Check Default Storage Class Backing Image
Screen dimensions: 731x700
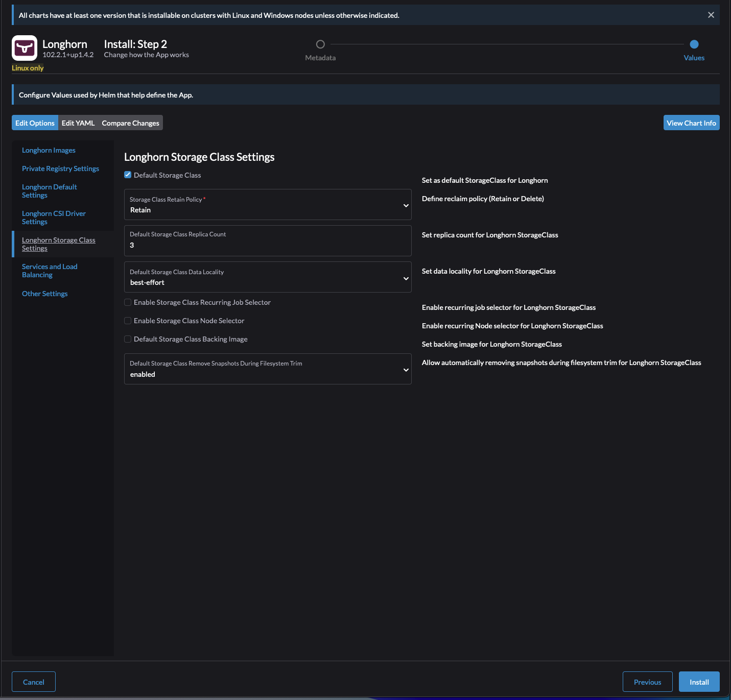(x=127, y=339)
